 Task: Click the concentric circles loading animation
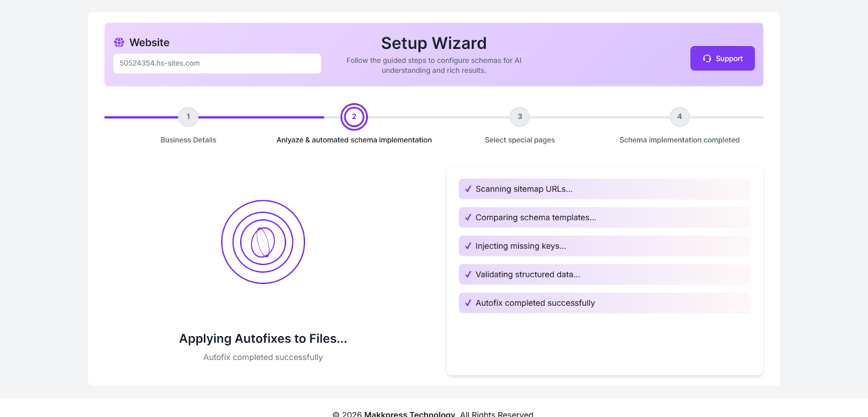tap(263, 242)
